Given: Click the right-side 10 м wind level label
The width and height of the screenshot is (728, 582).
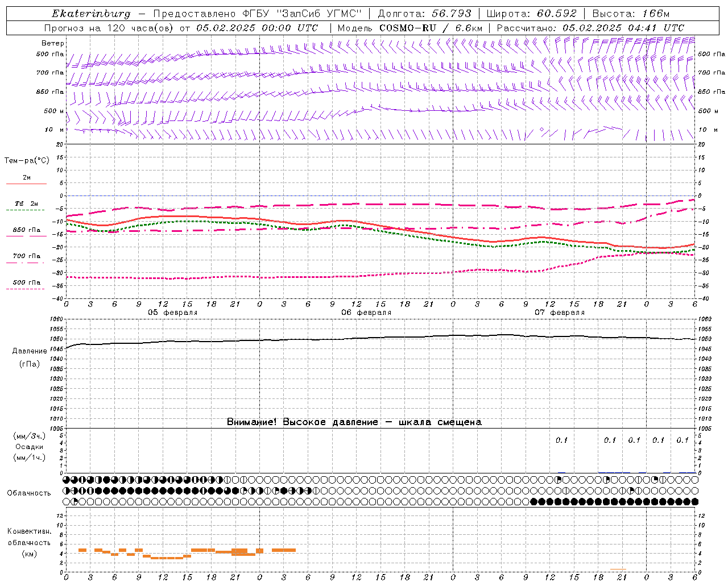Looking at the screenshot, I should [x=707, y=130].
